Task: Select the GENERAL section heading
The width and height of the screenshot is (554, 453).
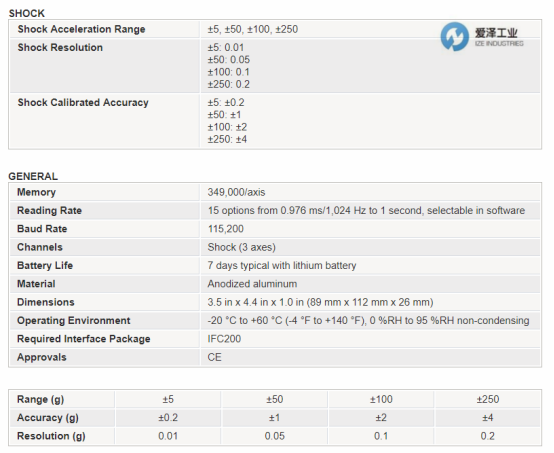Action: [x=33, y=176]
